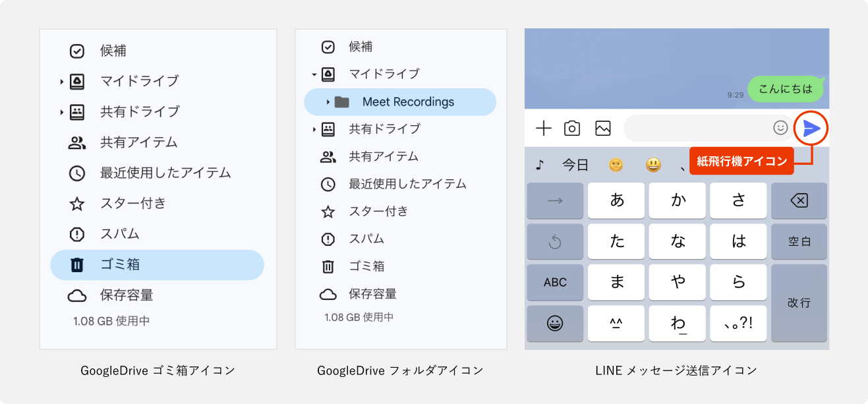Click the clock icon for 最近使用したアイテム, left panel

[x=77, y=173]
